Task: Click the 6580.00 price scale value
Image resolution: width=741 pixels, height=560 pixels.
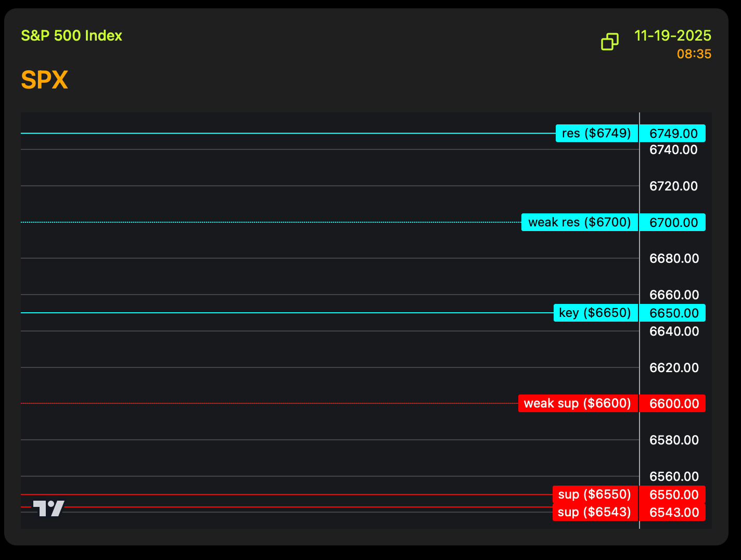Action: tap(674, 440)
